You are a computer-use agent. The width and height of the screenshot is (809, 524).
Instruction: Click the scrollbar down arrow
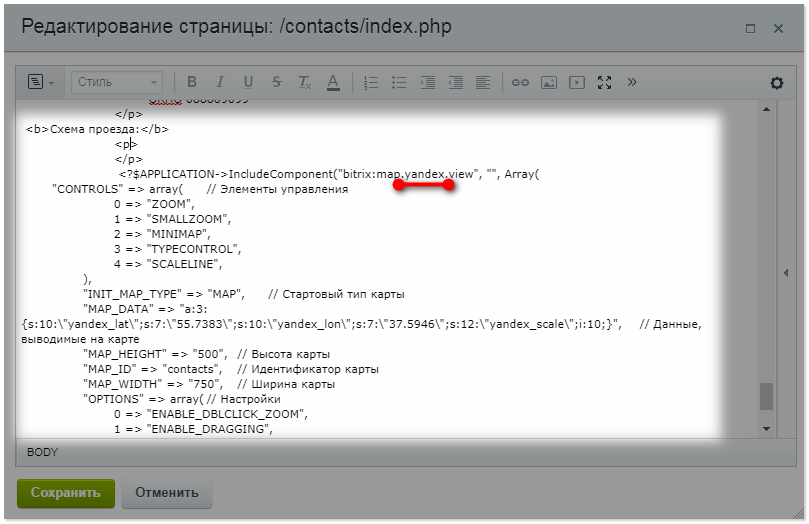click(766, 429)
